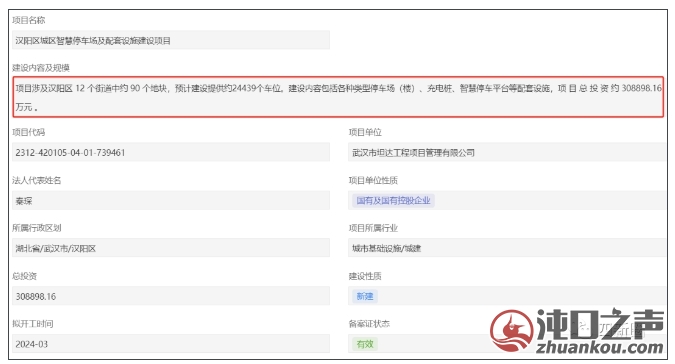Select the 有效 status tag

click(x=365, y=344)
